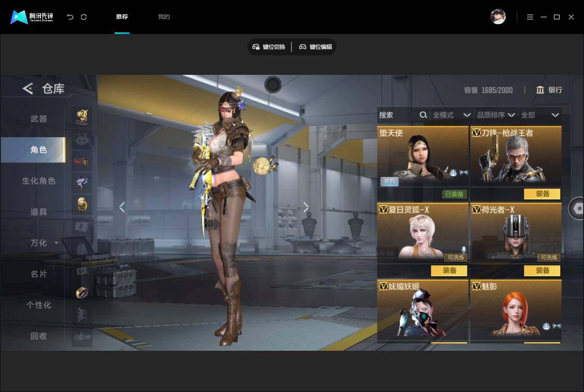The width and height of the screenshot is (584, 392).
Task: Select the purple creature sidebar icon
Action: click(x=82, y=182)
